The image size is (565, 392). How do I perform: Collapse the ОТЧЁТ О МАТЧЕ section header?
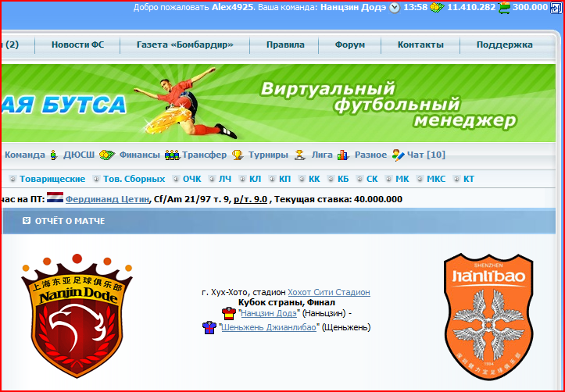pos(26,221)
